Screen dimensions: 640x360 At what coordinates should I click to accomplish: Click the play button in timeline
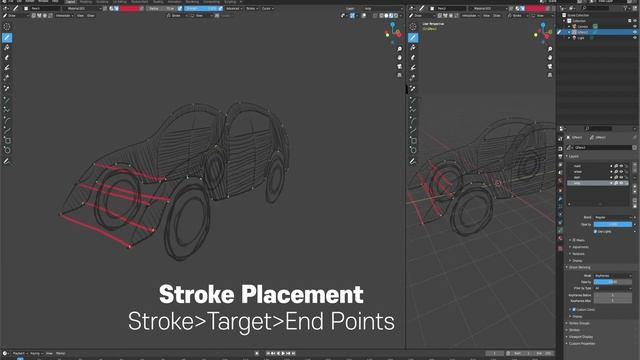[283, 353]
